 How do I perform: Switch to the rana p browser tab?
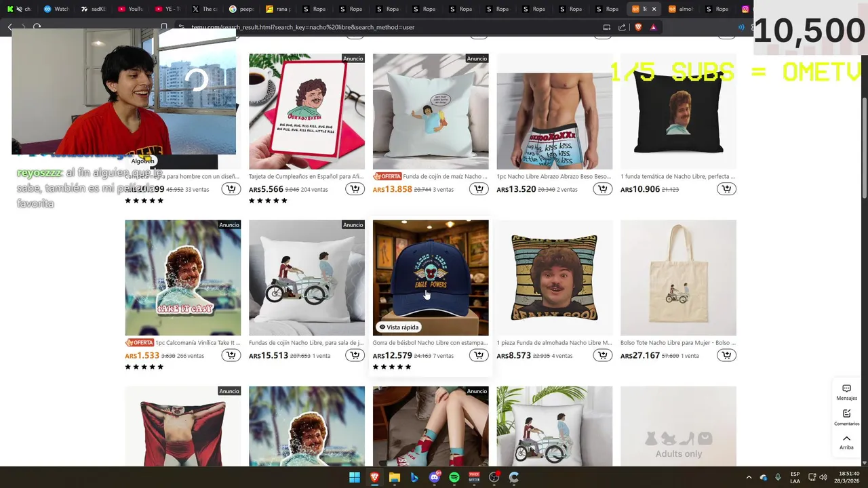(277, 9)
